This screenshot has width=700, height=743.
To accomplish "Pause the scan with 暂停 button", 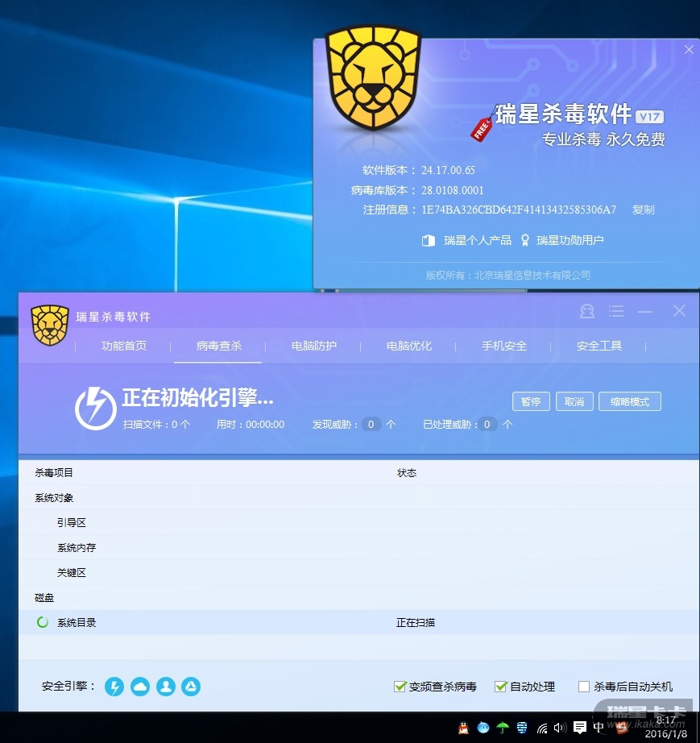I will coord(531,401).
